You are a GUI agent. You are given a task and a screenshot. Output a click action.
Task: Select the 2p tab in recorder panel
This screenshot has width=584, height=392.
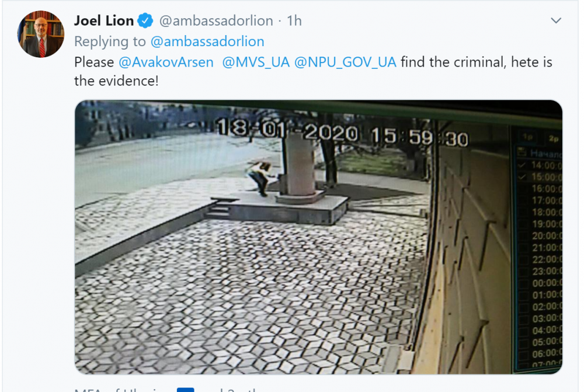[553, 138]
